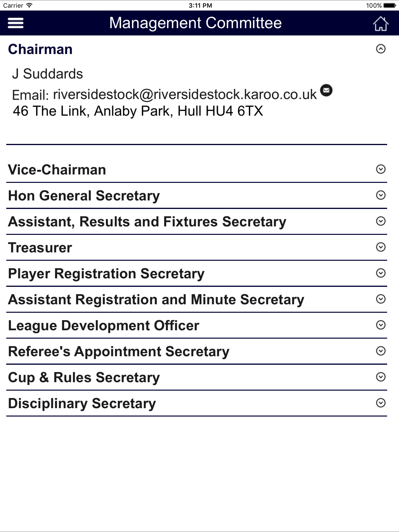Expand Cup & Rules Secretary chevron
The image size is (399, 532).
point(380,377)
